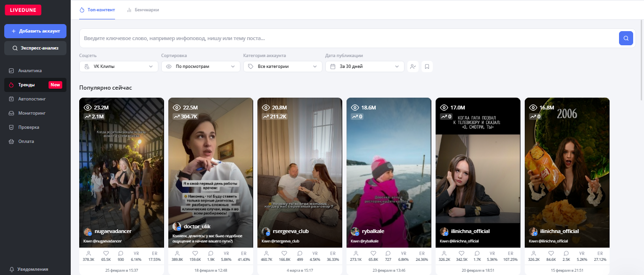This screenshot has height=275, width=644.
Task: Open Оплата section in sidebar
Action: (x=26, y=142)
